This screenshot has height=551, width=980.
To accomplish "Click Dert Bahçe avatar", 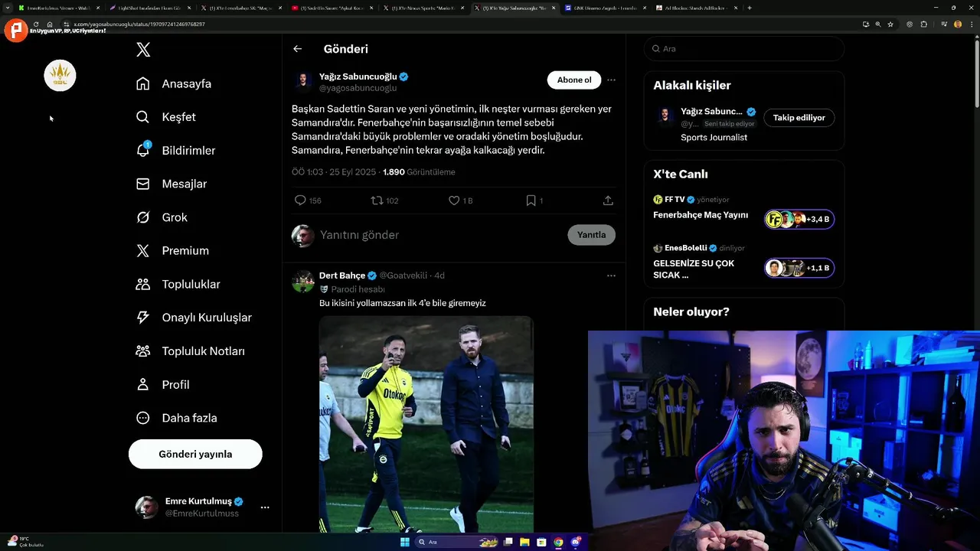I will tap(303, 282).
